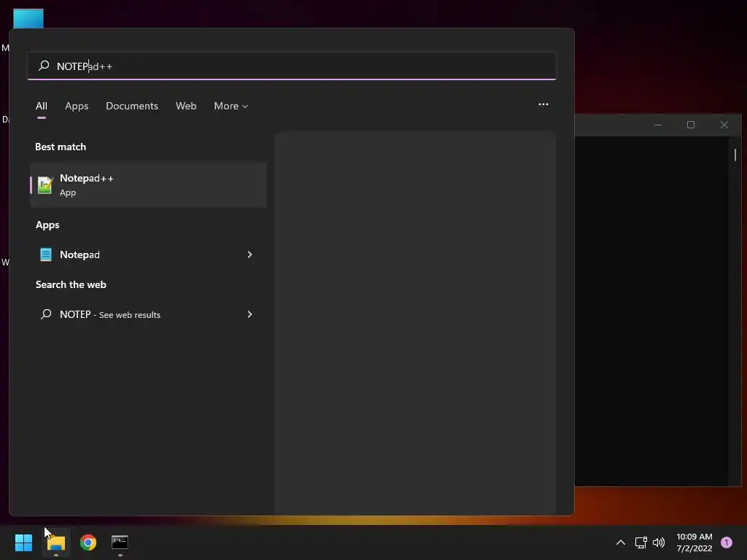Image resolution: width=747 pixels, height=560 pixels.
Task: Click the desktop icon in top-left corner
Action: pos(28,19)
